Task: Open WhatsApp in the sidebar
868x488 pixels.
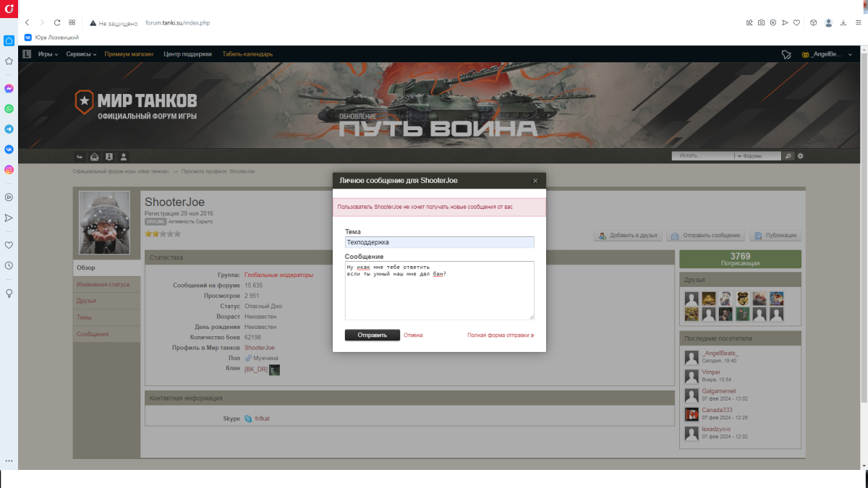Action: pos(9,108)
